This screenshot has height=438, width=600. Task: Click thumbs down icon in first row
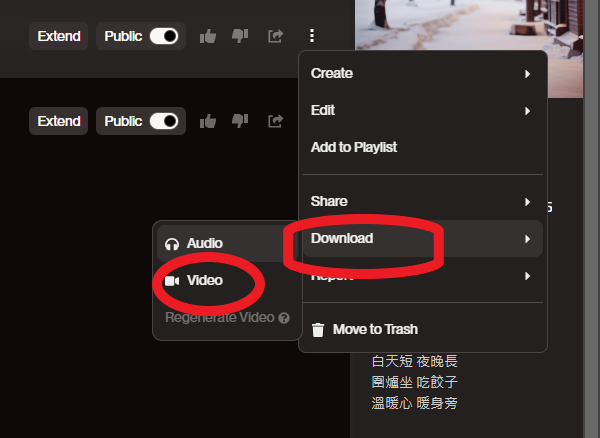[240, 36]
